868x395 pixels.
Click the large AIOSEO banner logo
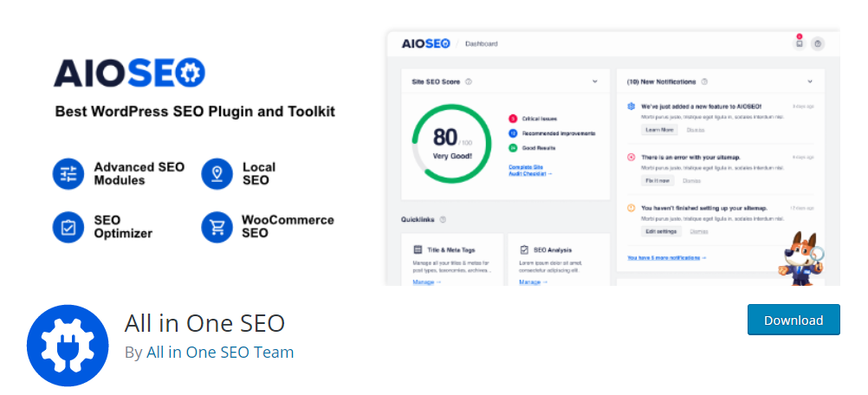(x=130, y=73)
